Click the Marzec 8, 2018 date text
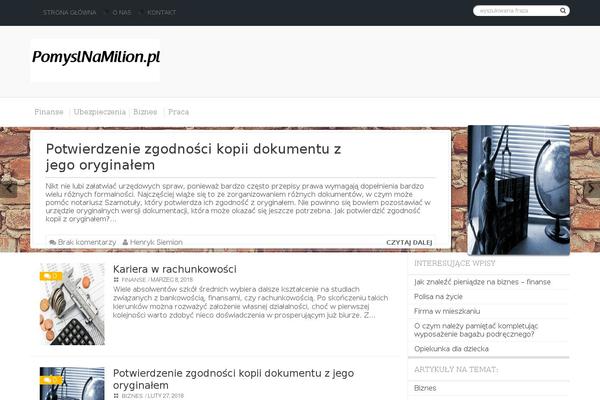Image resolution: width=600 pixels, height=400 pixels. [171, 280]
